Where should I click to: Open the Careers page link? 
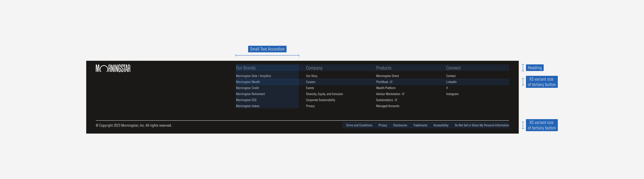(310, 82)
